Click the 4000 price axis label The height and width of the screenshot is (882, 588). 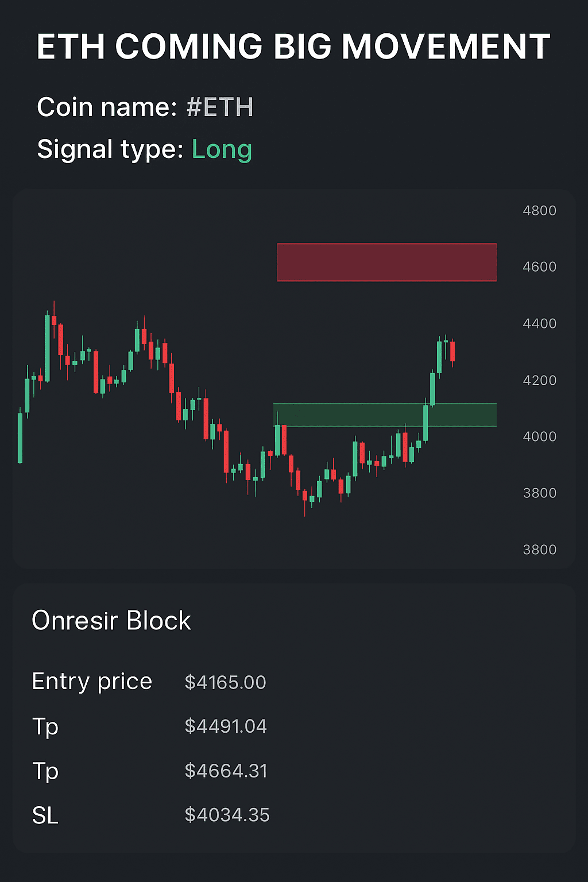539,437
